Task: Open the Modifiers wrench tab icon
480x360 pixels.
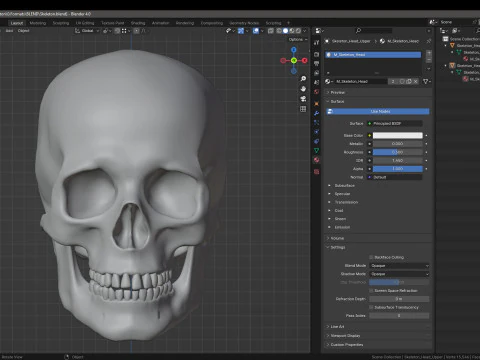Action: [x=316, y=113]
